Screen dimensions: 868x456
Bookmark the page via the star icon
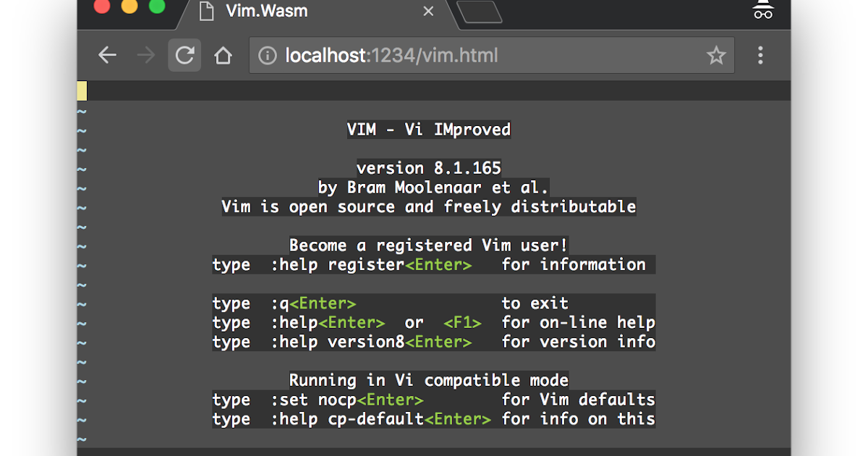pos(716,55)
